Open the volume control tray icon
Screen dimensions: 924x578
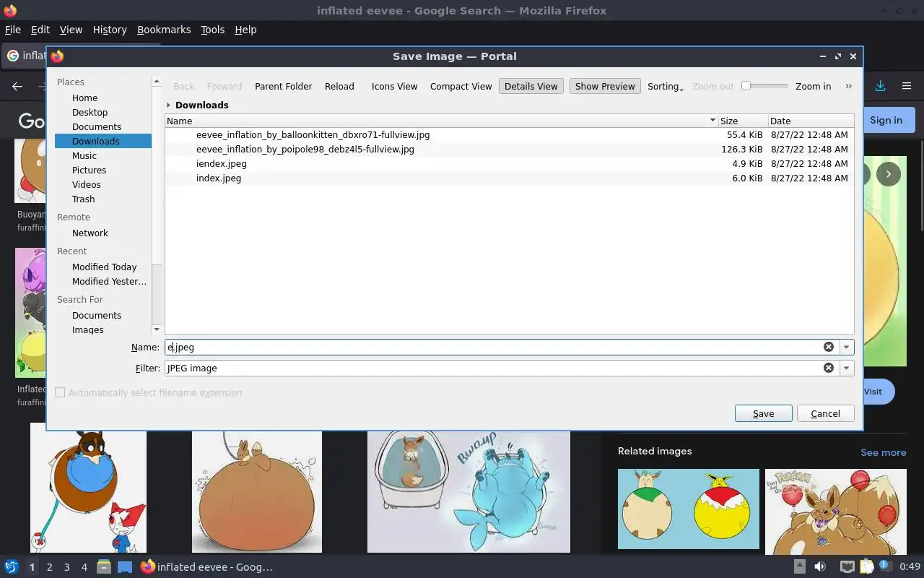[x=820, y=567]
